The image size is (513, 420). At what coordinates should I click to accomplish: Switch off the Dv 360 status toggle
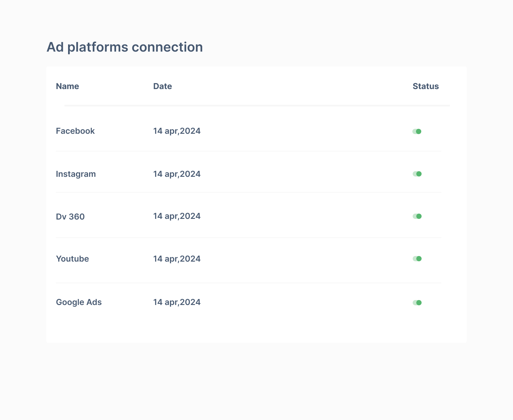(x=417, y=216)
